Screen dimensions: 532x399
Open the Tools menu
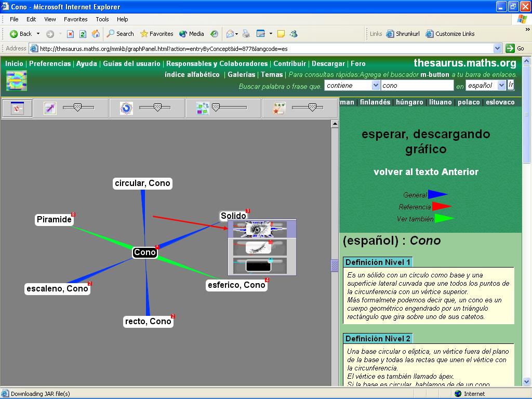click(102, 19)
